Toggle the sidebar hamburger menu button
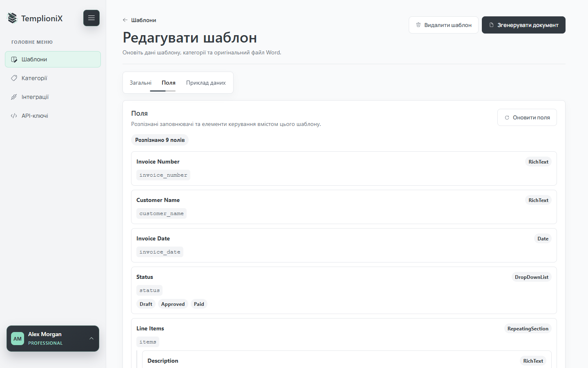The image size is (588, 368). [x=91, y=18]
